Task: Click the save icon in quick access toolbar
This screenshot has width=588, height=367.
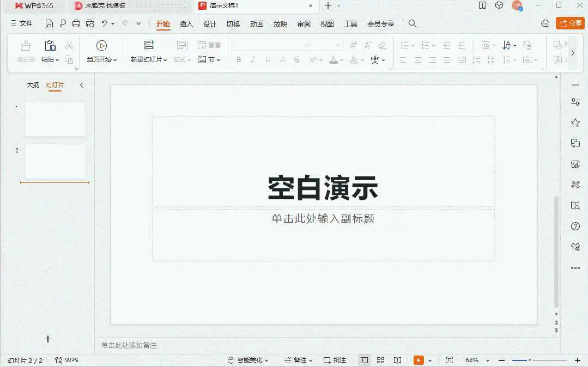Action: pos(49,23)
